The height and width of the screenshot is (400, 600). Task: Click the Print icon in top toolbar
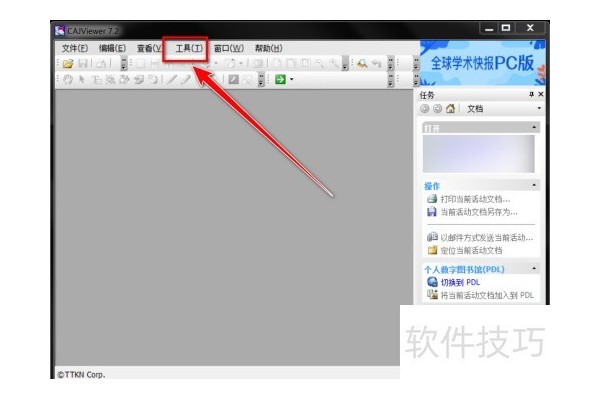coord(101,64)
